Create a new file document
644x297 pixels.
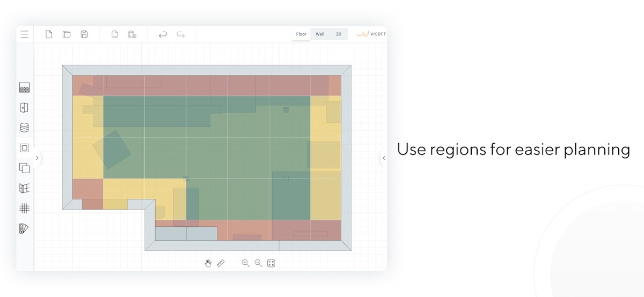pos(49,34)
